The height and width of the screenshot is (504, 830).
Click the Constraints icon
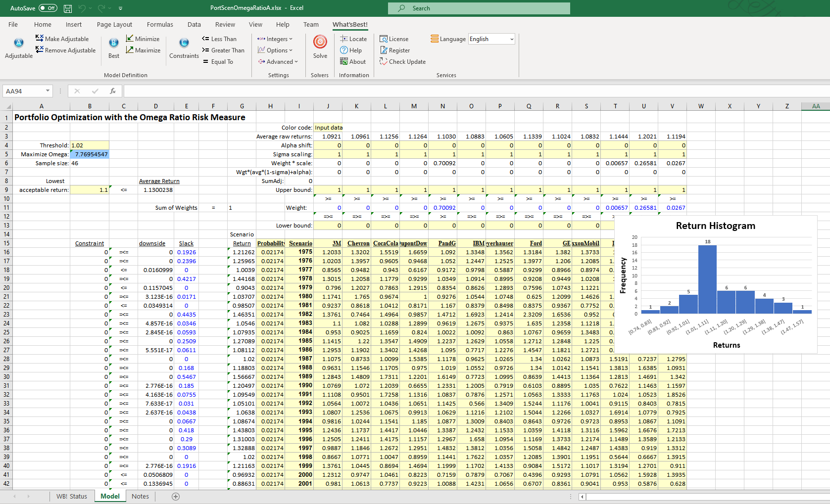(184, 43)
